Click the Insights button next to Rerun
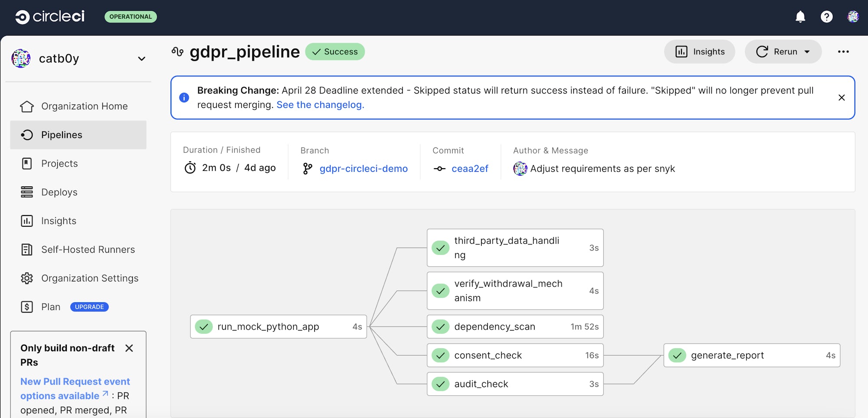Viewport: 868px width, 418px height. 699,52
